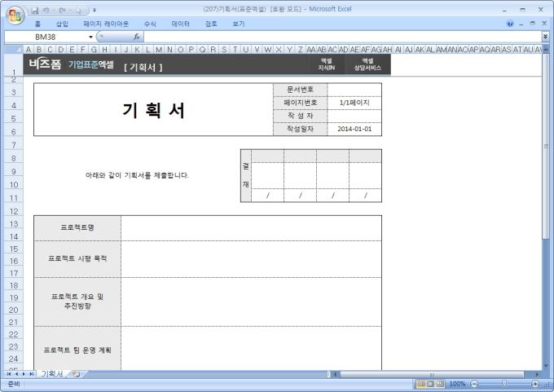Click the Name Box showing BM38
Image resolution: width=554 pixels, height=392 pixels.
[46, 37]
